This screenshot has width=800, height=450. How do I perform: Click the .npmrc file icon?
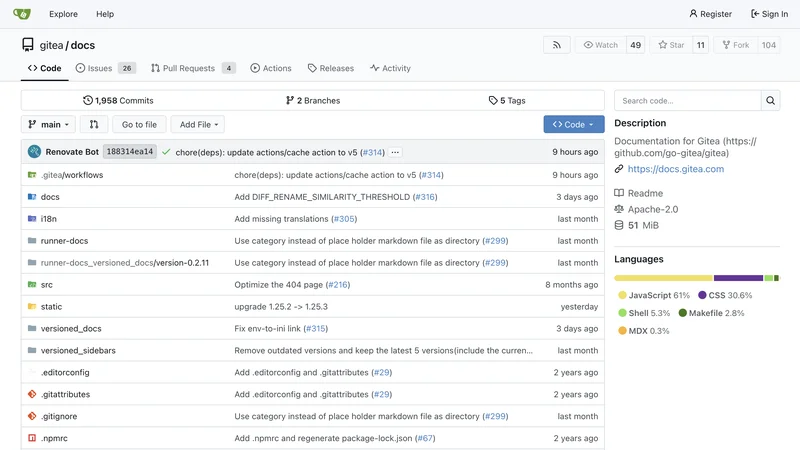click(x=32, y=438)
